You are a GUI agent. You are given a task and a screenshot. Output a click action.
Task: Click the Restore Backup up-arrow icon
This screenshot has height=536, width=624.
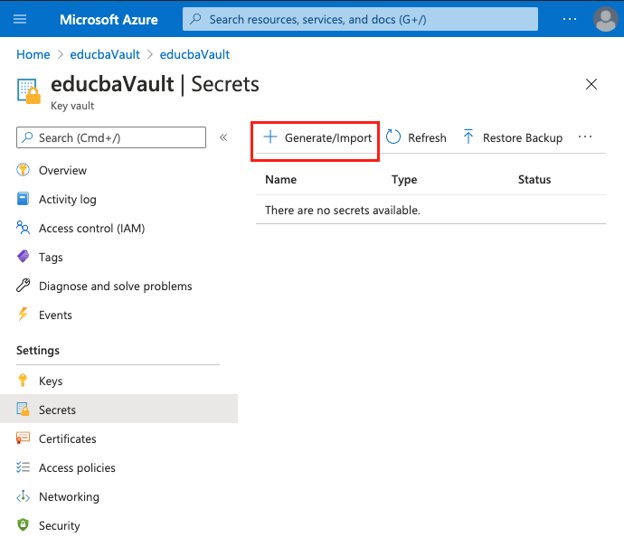coord(468,137)
